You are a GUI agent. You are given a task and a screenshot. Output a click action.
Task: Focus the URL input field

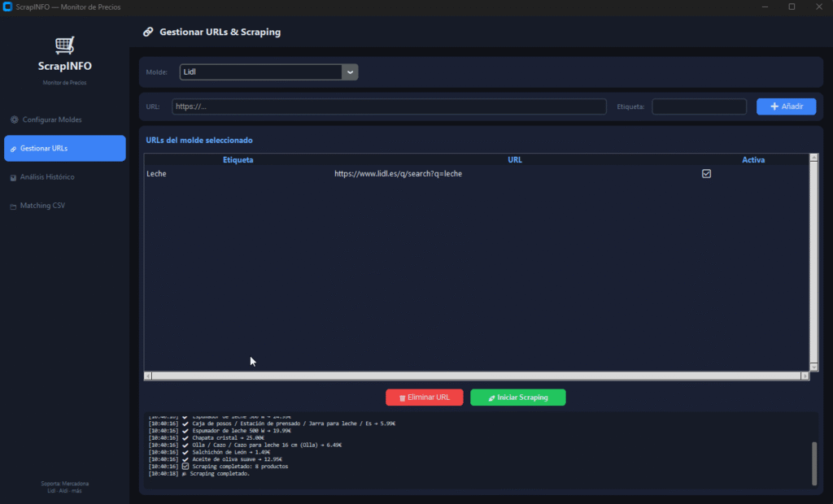[389, 106]
